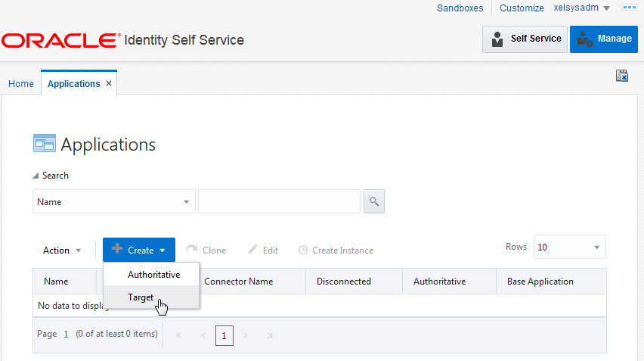644x361 pixels.
Task: Select the Applications tab
Action: click(74, 83)
